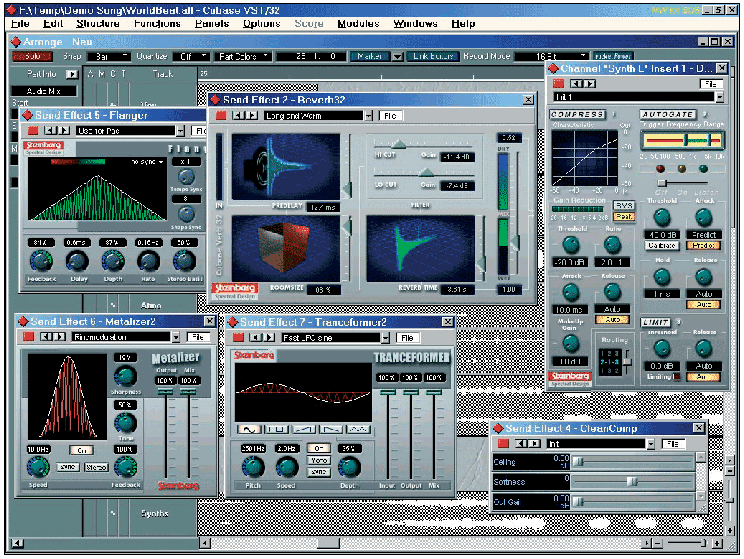Viewport: 744px width, 559px height.
Task: Toggle Metalizer On button
Action: [x=82, y=450]
